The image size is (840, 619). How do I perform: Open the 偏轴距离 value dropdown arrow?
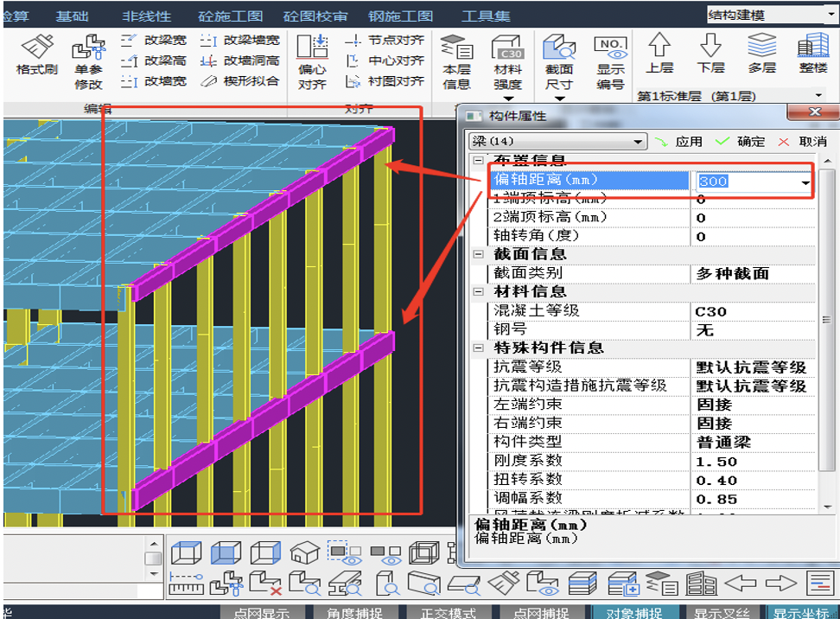805,182
